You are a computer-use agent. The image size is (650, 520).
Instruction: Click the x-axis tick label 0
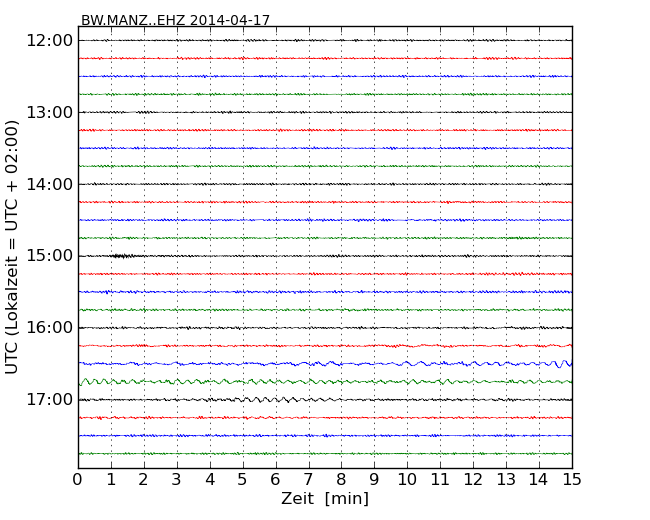click(x=78, y=480)
